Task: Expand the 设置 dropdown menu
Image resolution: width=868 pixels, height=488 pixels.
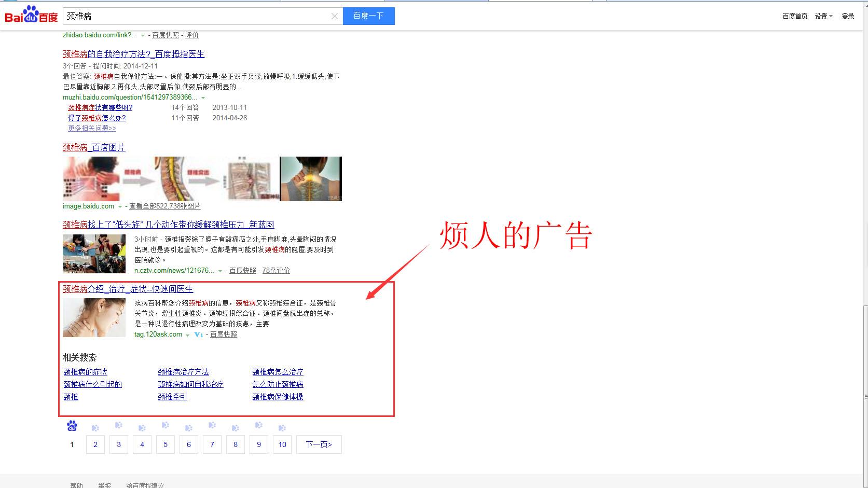Action: [x=823, y=16]
